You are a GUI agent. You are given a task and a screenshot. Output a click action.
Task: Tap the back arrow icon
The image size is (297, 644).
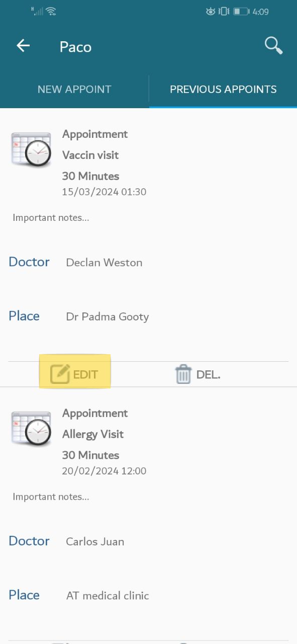point(23,46)
